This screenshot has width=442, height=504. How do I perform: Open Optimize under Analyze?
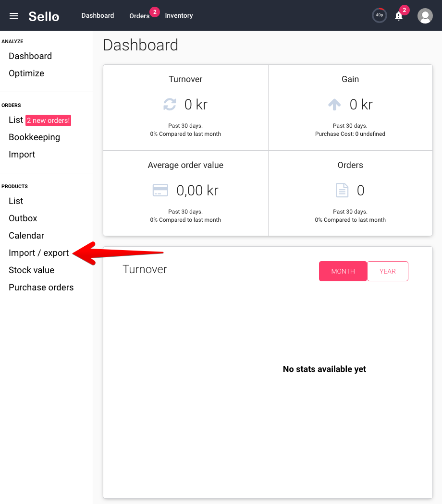[x=26, y=73]
